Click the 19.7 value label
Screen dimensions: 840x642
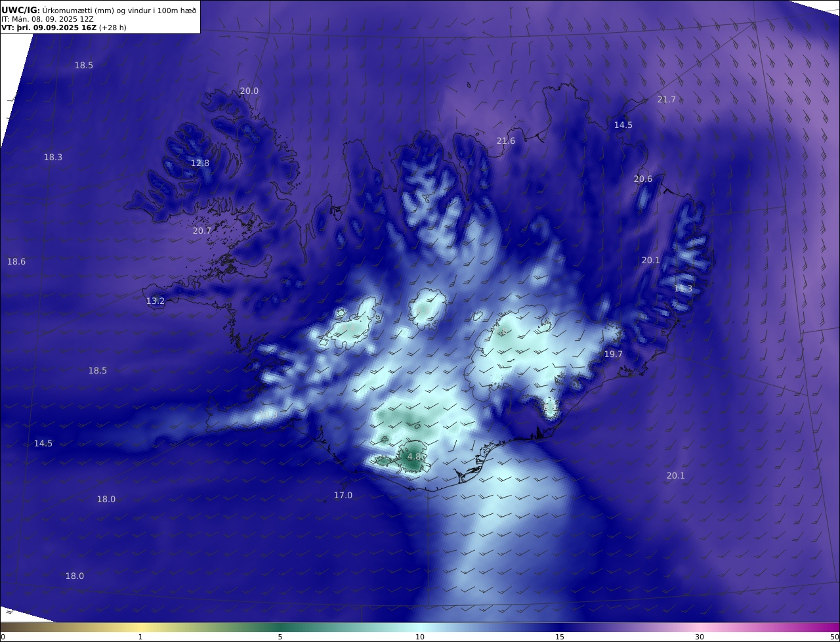pyautogui.click(x=614, y=354)
